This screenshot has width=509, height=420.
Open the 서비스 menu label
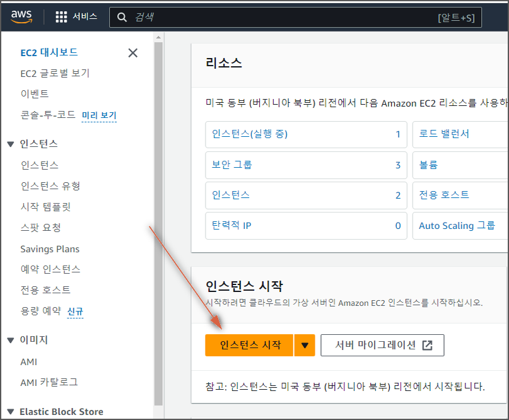[x=85, y=16]
